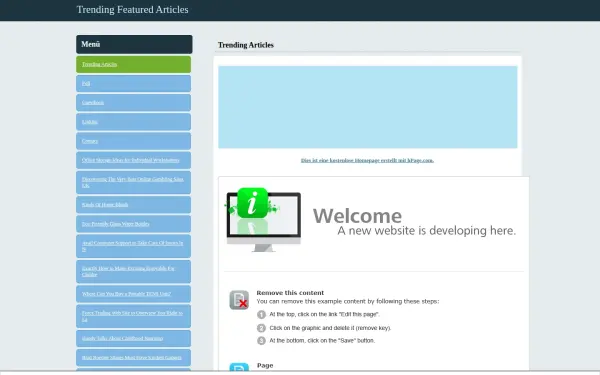Open the Forex Trading article link
The height and width of the screenshot is (375, 600).
pyautogui.click(x=134, y=316)
